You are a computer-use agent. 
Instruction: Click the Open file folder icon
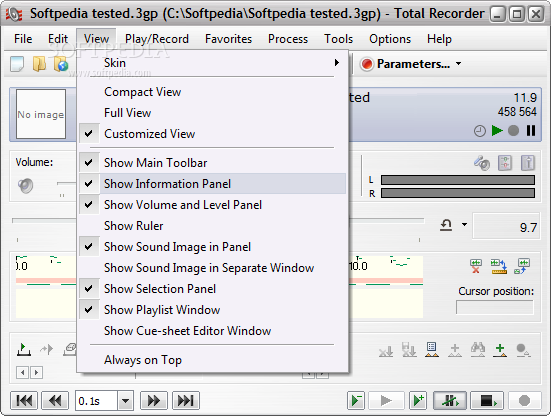(x=39, y=64)
